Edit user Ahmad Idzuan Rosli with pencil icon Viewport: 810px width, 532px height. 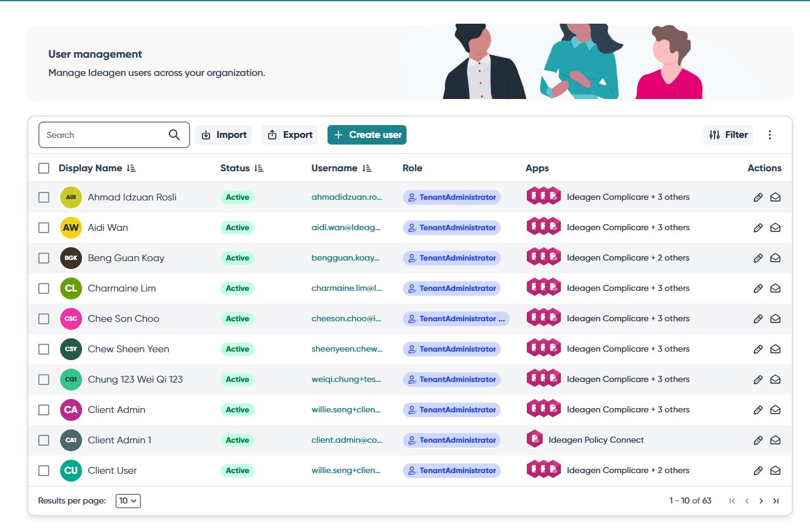pyautogui.click(x=758, y=197)
